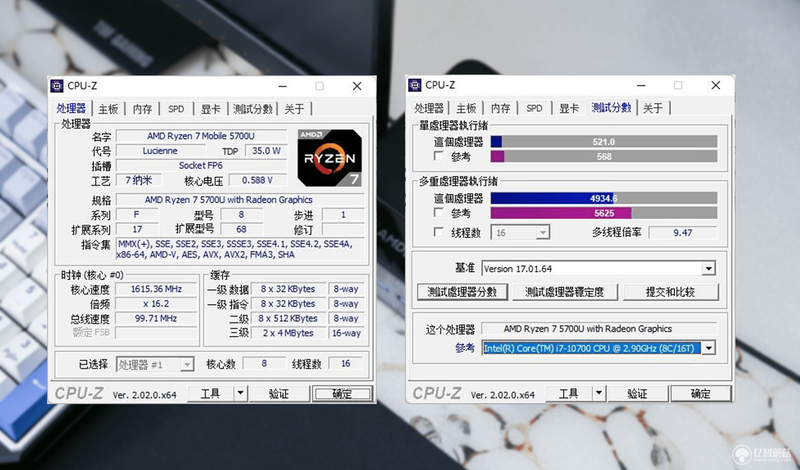Enable the 參考 checkbox under single thread
The image size is (800, 470).
[438, 156]
